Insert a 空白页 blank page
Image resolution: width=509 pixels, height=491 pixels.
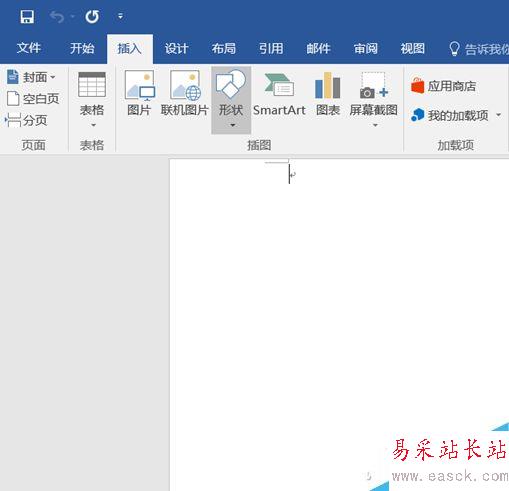33,99
